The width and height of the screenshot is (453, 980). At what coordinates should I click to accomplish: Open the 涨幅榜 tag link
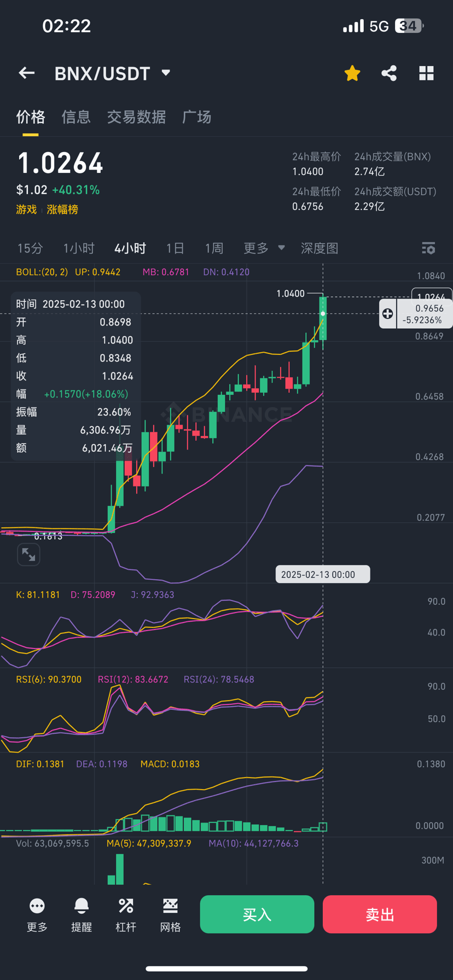(62, 209)
